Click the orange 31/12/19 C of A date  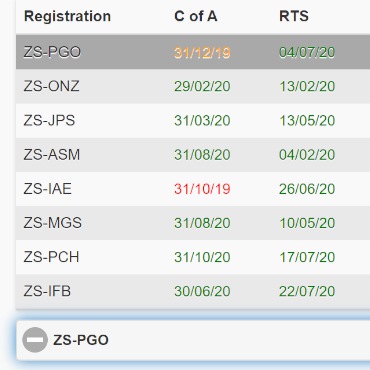coord(202,52)
